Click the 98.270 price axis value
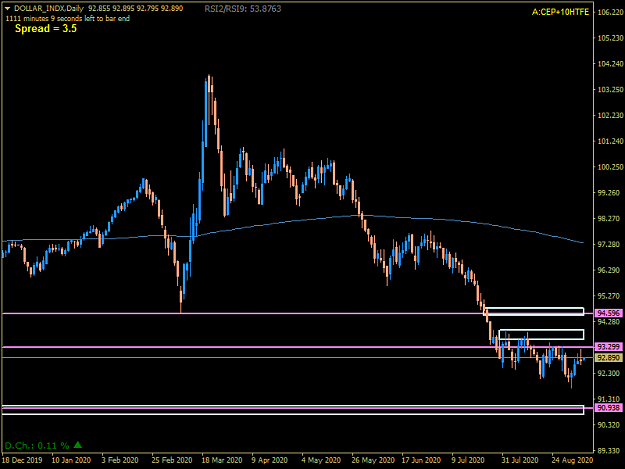Screen dimensions: 625x469 609,218
